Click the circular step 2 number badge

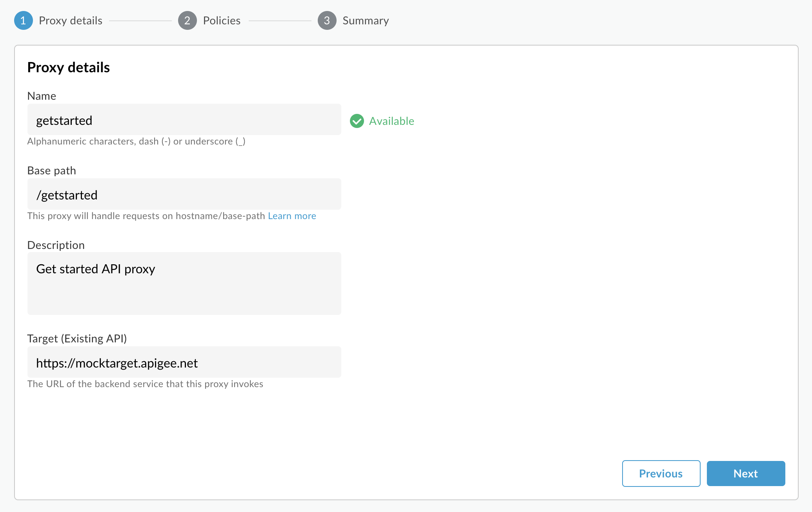(x=187, y=21)
